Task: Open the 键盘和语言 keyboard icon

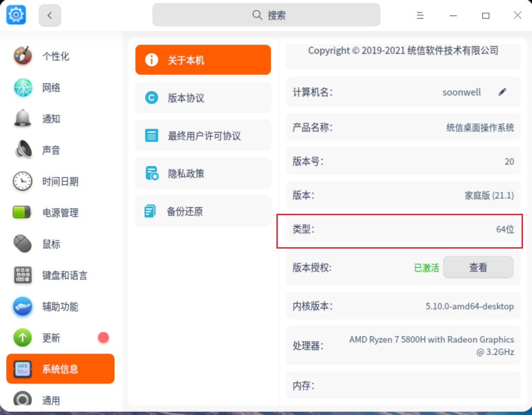Action: pos(23,275)
